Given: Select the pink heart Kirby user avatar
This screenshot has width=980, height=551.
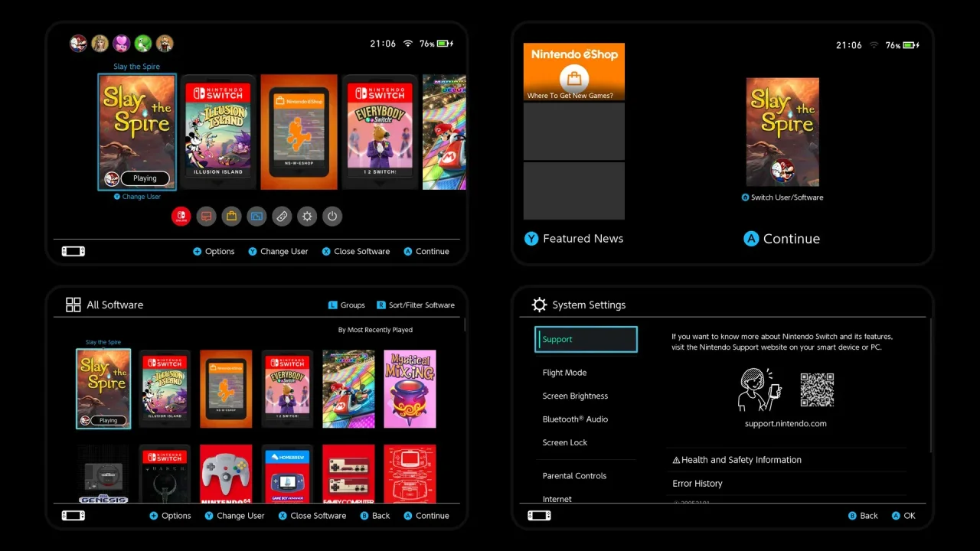Looking at the screenshot, I should (121, 44).
